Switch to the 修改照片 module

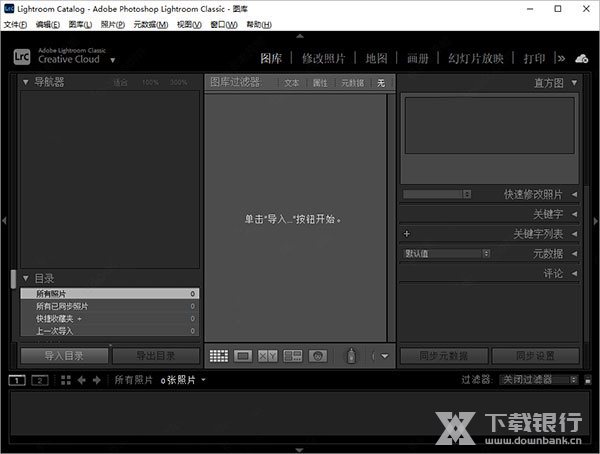click(x=324, y=59)
